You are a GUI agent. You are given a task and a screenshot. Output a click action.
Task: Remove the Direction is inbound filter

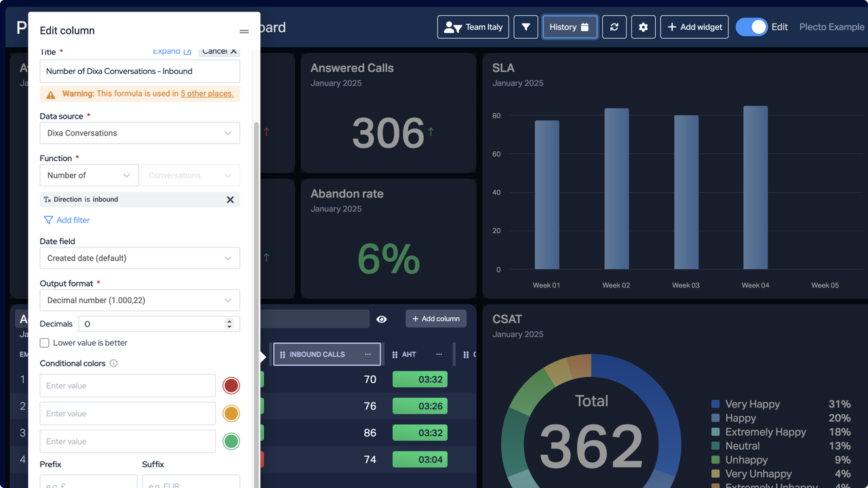(x=230, y=200)
